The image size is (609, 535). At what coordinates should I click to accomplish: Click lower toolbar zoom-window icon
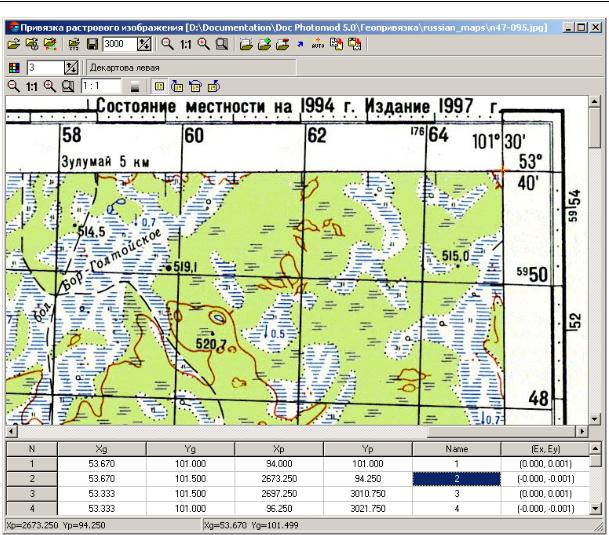pos(68,86)
